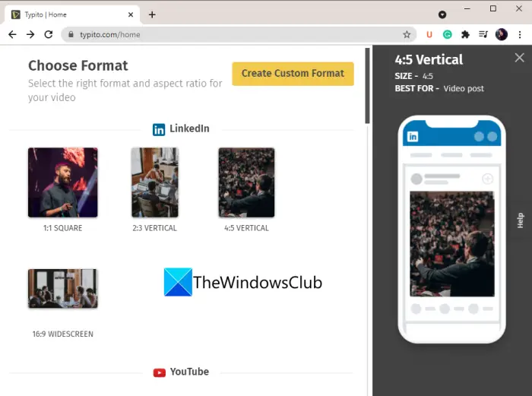Choose the 16:9 Widescreen LinkedIn thumbnail
532x396 pixels.
(x=63, y=288)
